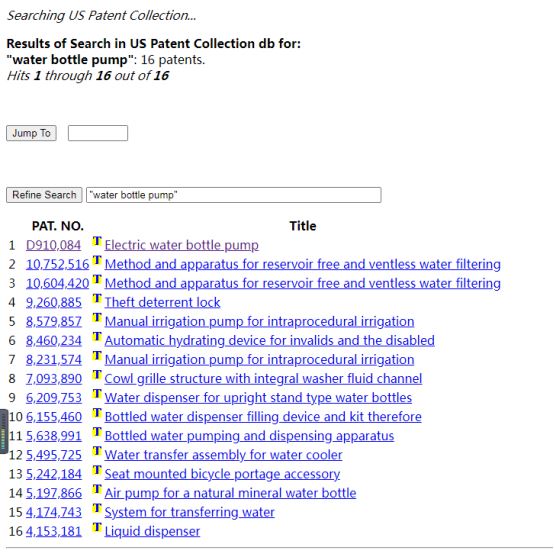Open patent number D910,084
This screenshot has height=557, width=554.
pyautogui.click(x=53, y=245)
